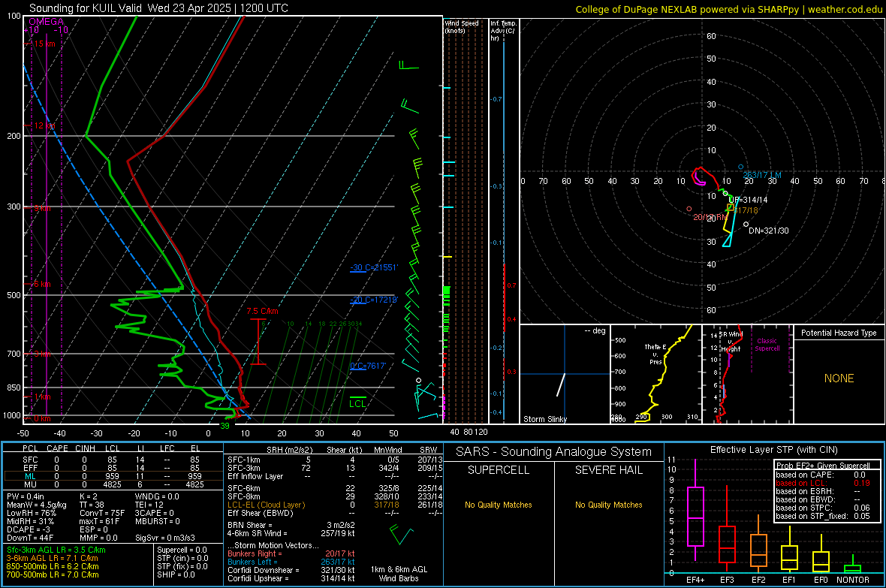Click the 'Theta-E v. Pres' inset label

[x=655, y=354]
